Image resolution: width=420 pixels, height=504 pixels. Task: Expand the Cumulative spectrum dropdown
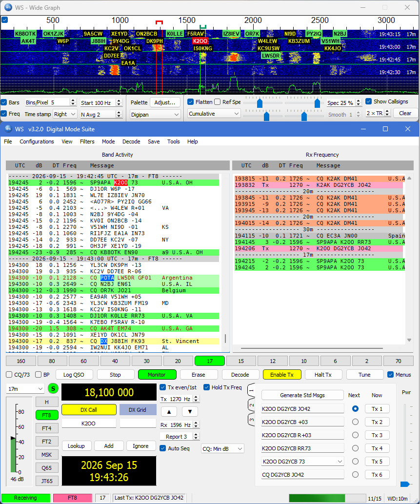(214, 114)
